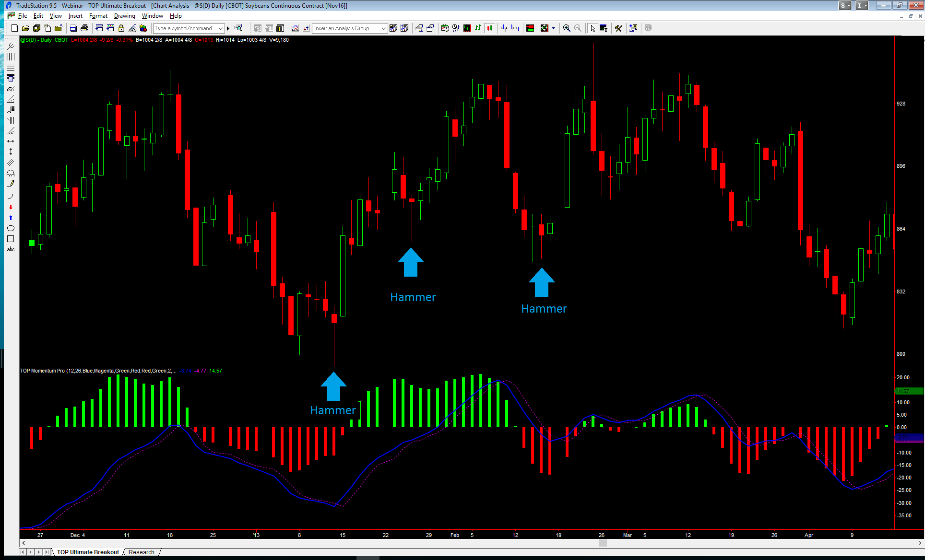Select the blue up arrow drawing tool

click(x=11, y=218)
